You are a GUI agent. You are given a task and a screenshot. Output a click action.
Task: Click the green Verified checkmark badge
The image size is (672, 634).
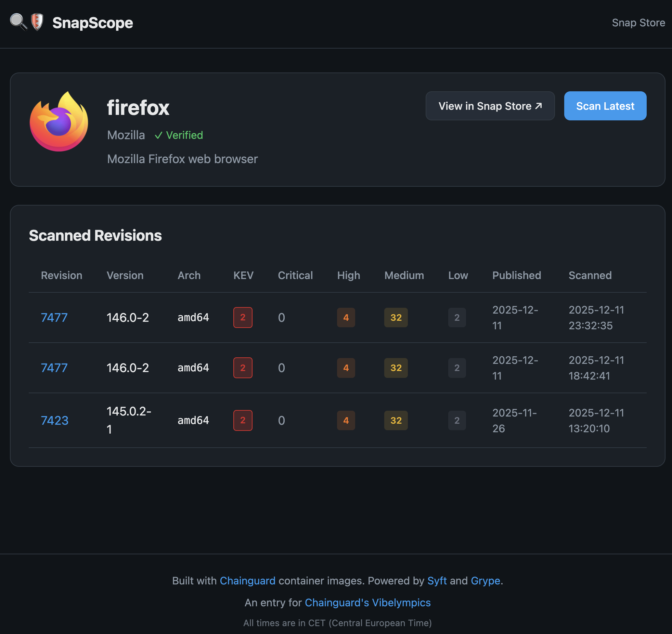[x=179, y=135]
